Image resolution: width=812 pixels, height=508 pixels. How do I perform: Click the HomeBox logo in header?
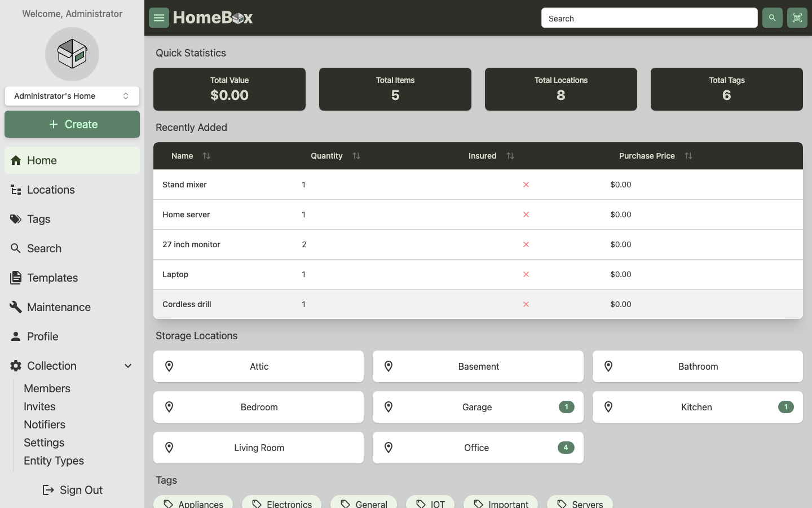213,18
